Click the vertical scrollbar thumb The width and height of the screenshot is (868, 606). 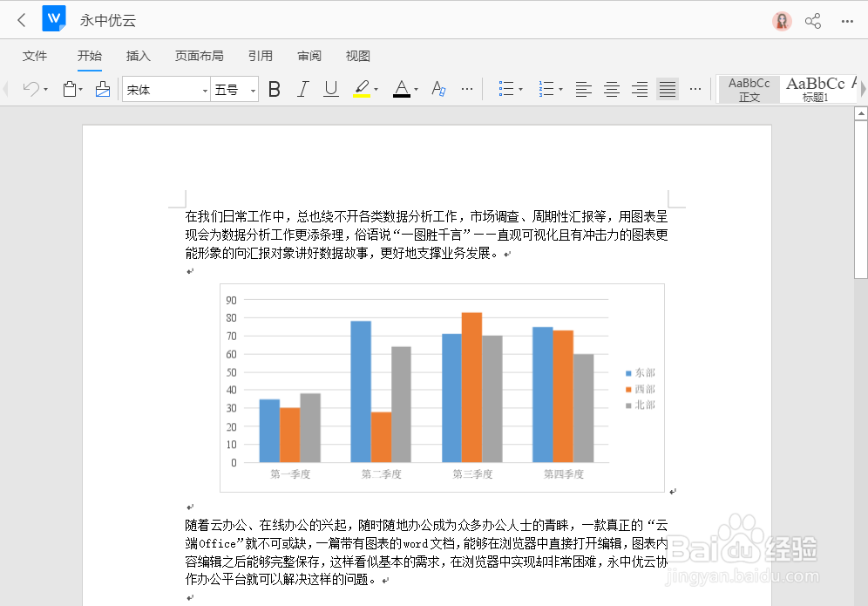pos(861,200)
